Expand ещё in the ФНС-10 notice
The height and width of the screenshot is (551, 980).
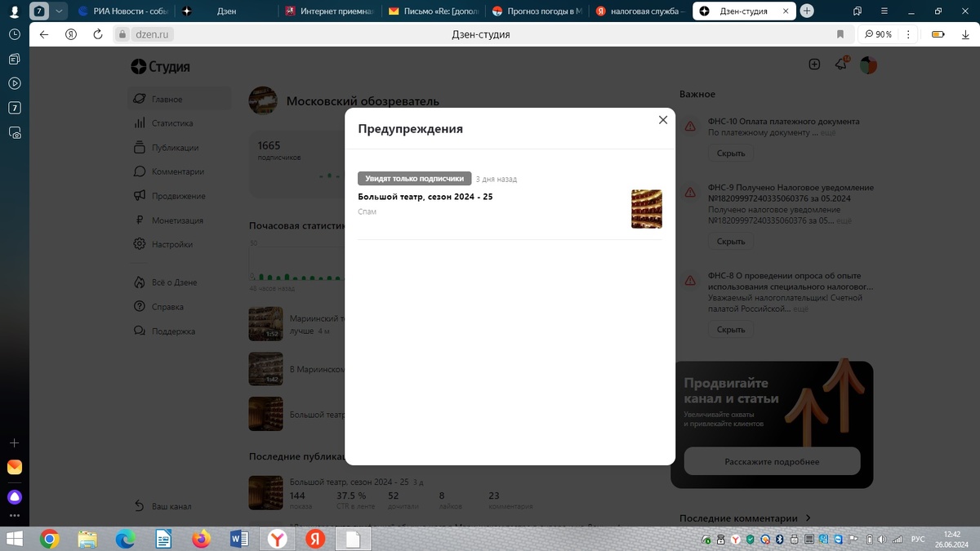point(828,132)
